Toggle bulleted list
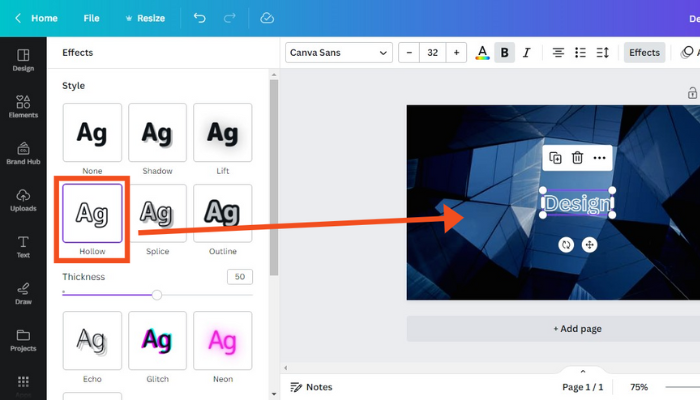 pos(580,53)
